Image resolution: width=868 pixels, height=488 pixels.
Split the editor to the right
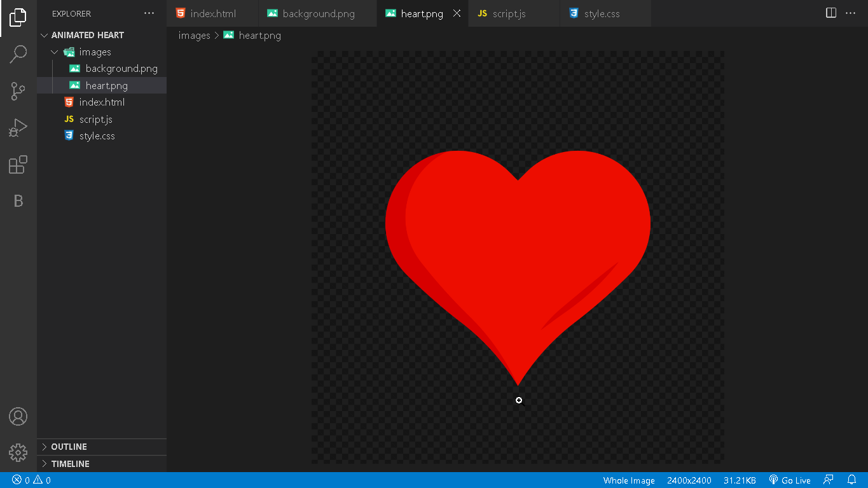point(830,13)
